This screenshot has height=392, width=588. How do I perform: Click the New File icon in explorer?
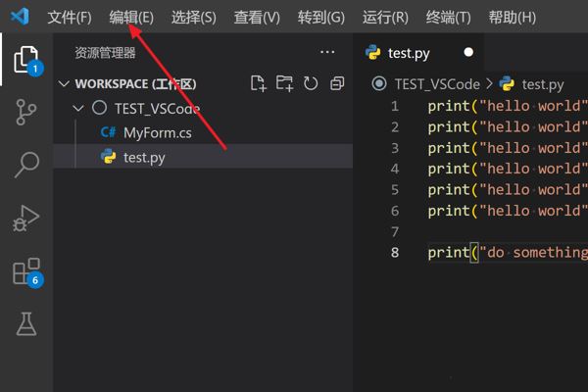[x=259, y=84]
